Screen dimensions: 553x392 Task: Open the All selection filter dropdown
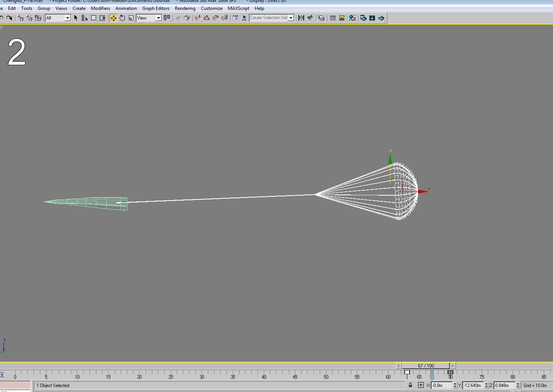tap(58, 18)
